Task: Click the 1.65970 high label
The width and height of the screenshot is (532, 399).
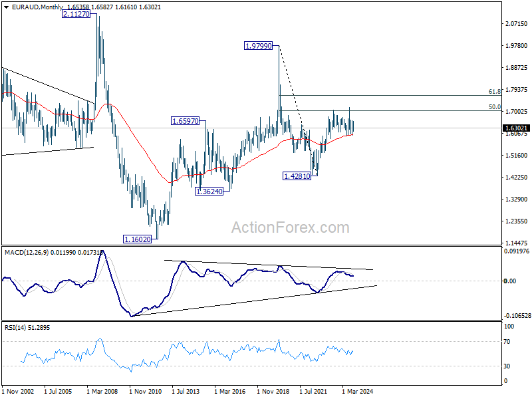Action: click(x=186, y=121)
